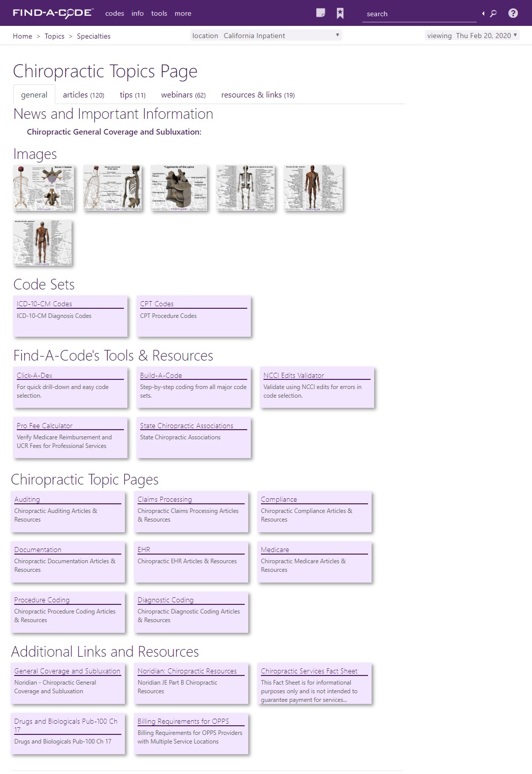This screenshot has height=774, width=532.
Task: Click the magnifying glass search icon
Action: [493, 14]
